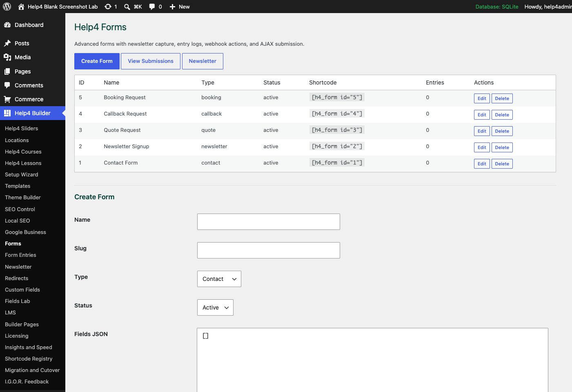The height and width of the screenshot is (392, 572).
Task: Delete the Quote Request form
Action: coord(502,131)
